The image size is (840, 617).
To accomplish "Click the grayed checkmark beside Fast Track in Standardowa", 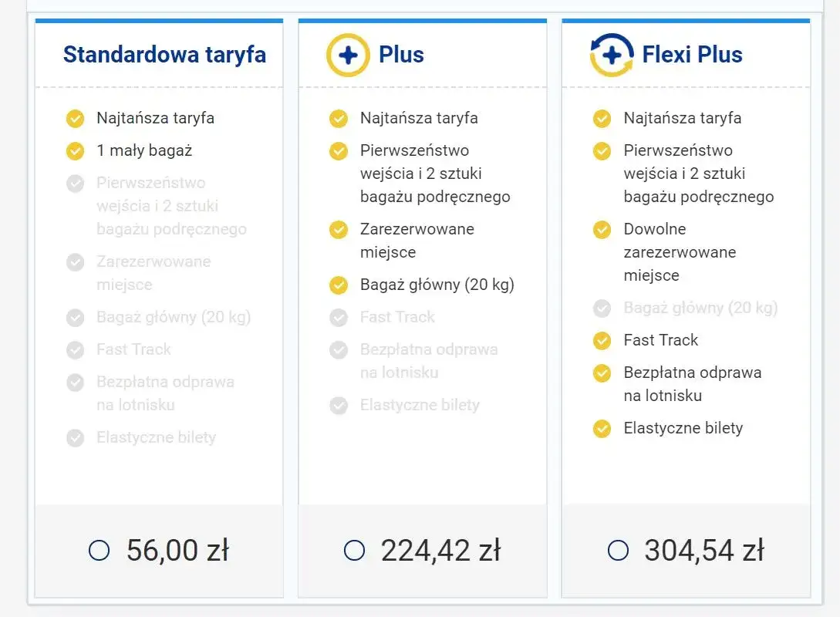I will (75, 349).
